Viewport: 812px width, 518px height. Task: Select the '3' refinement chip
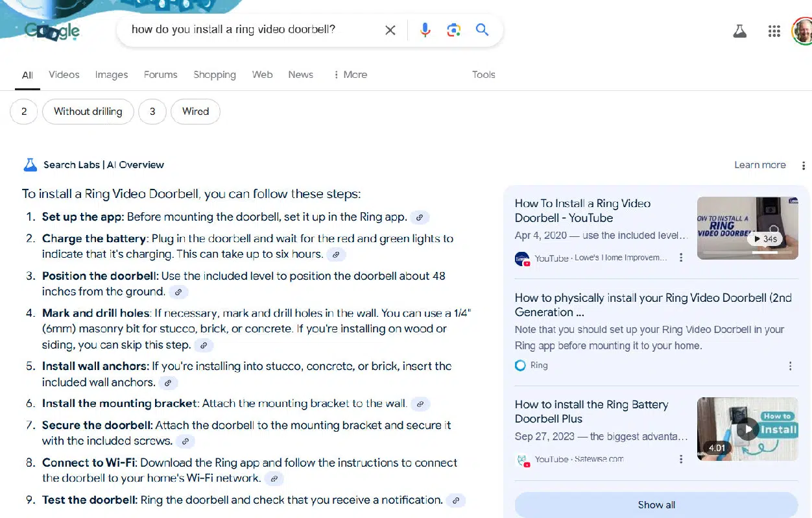tap(152, 112)
